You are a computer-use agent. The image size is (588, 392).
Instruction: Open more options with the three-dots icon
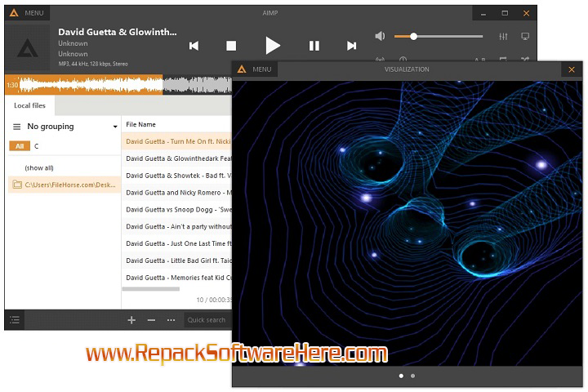171,320
